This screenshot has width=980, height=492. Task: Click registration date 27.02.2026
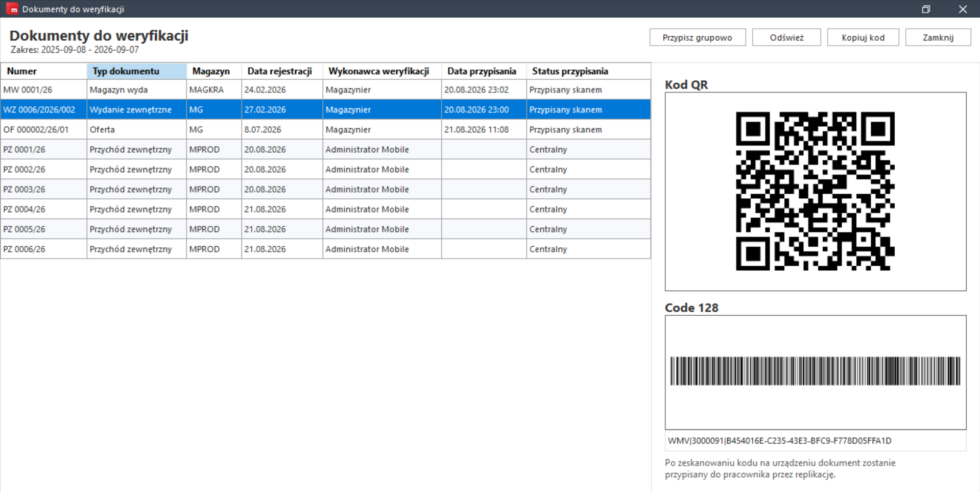(x=282, y=109)
